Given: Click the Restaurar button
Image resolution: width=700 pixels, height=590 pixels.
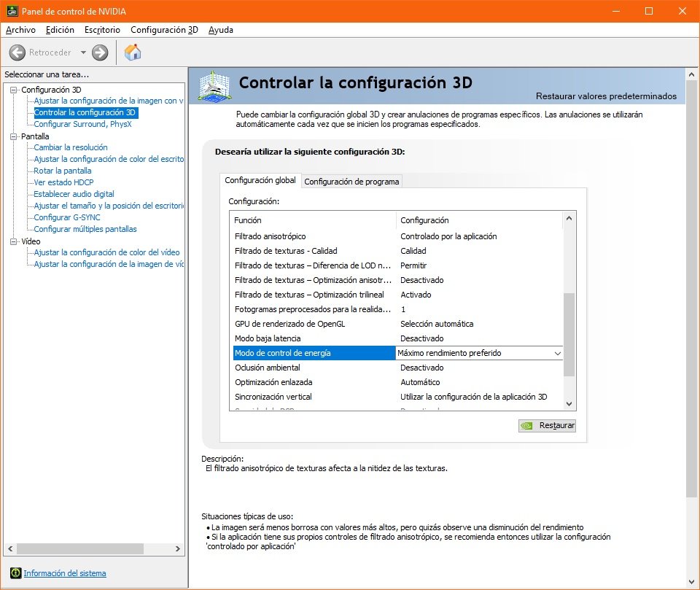Looking at the screenshot, I should click(547, 425).
